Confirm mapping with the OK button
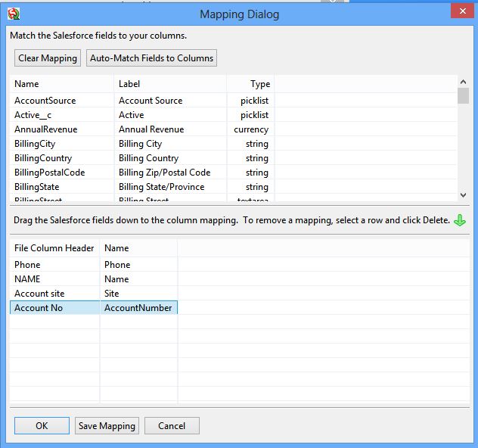Image resolution: width=478 pixels, height=448 pixels. click(x=42, y=426)
